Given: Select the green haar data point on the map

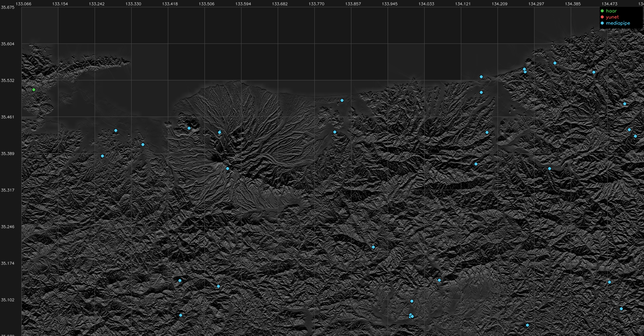Looking at the screenshot, I should click(34, 90).
